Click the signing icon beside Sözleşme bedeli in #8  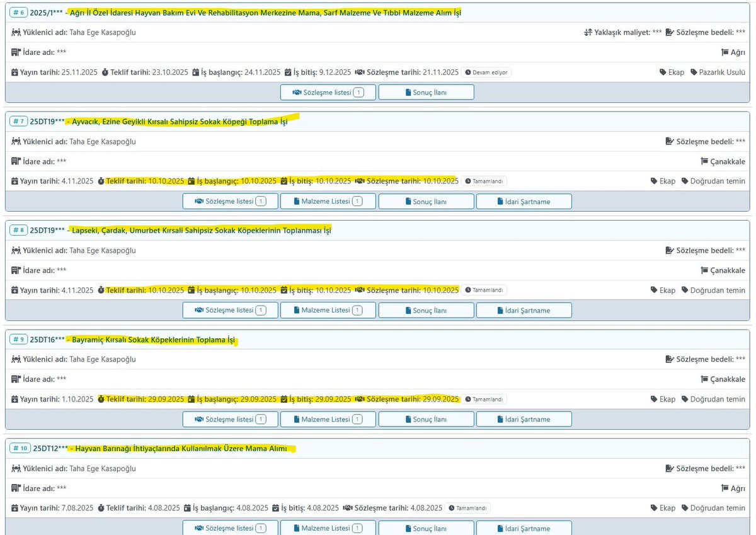click(670, 250)
